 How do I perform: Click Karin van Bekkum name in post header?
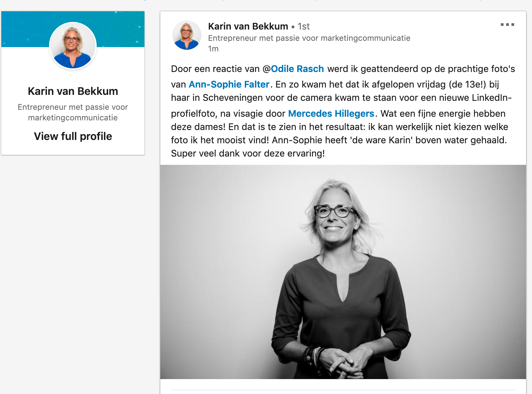(248, 26)
